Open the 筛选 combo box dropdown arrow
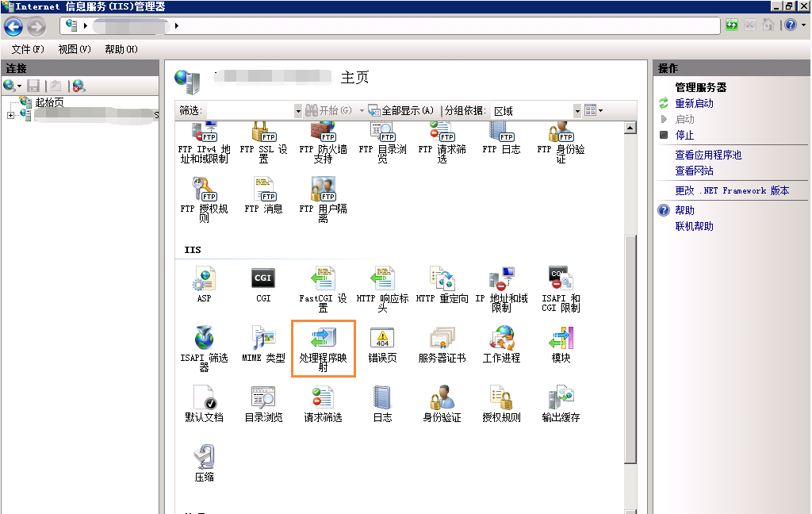Screen dimensions: 812x514 click(298, 111)
